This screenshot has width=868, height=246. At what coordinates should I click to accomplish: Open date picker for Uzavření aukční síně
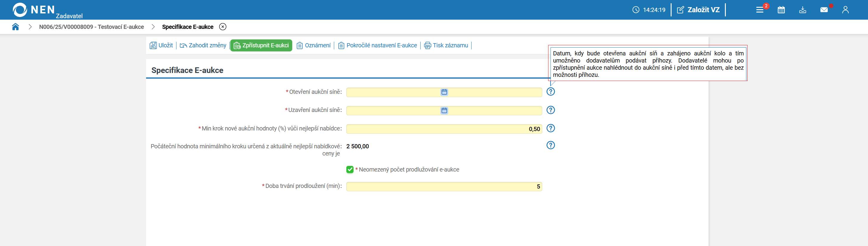[x=444, y=110]
